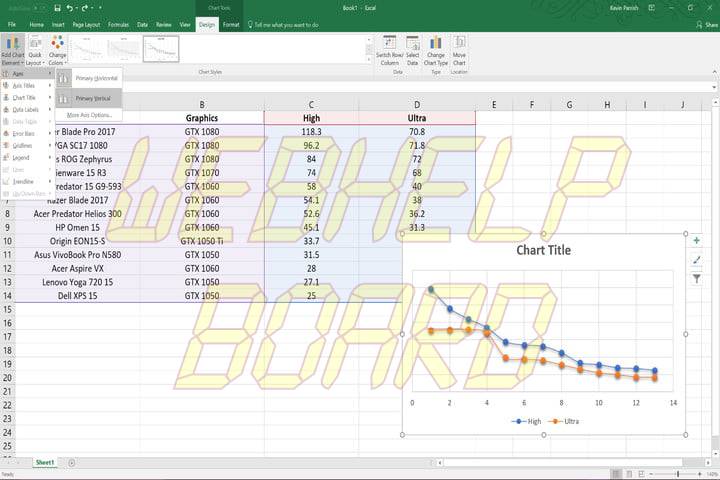Select the third chart style thumbnail

(161, 49)
